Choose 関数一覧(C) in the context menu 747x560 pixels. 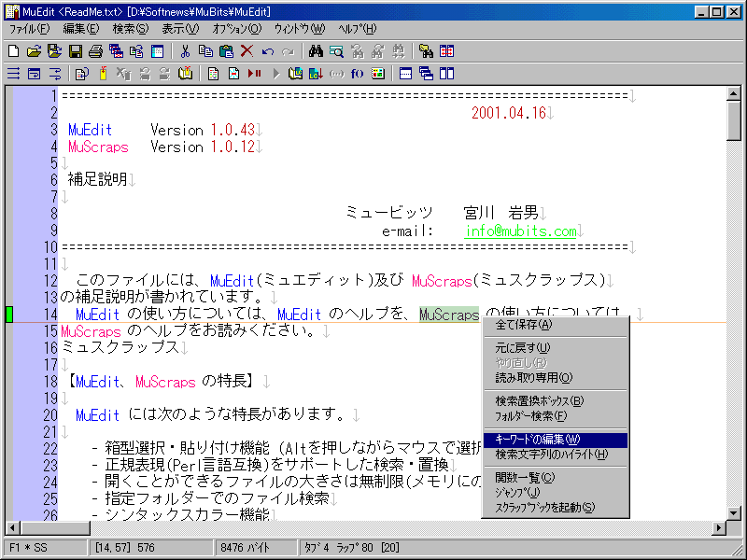[x=556, y=478]
